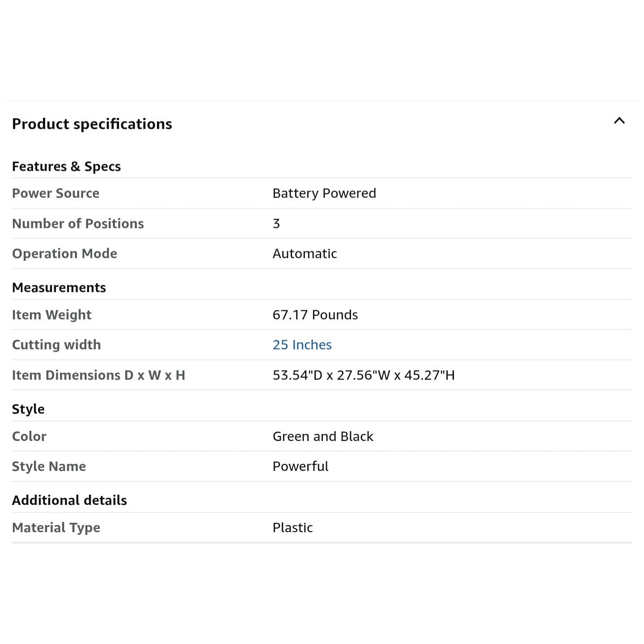Select the Powerful style value
The width and height of the screenshot is (644, 644).
(300, 466)
